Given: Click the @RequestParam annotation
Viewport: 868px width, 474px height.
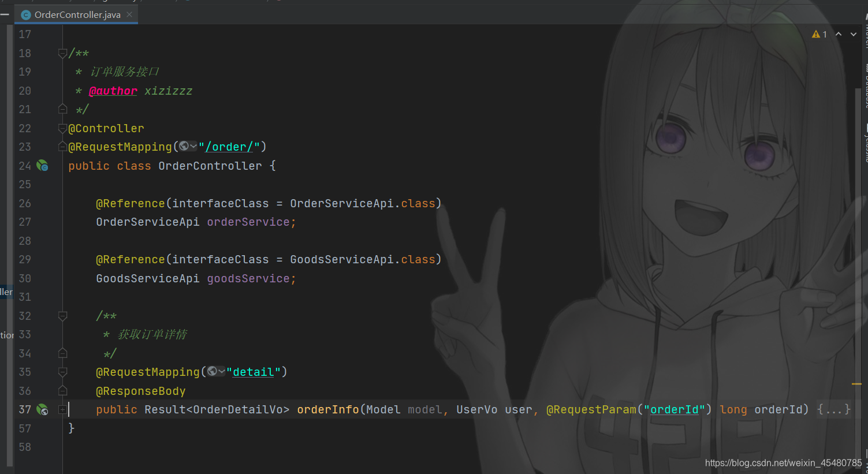Looking at the screenshot, I should point(591,409).
